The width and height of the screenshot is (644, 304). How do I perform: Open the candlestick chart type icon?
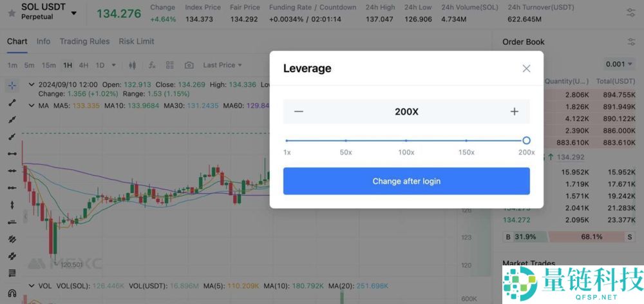[x=132, y=65]
